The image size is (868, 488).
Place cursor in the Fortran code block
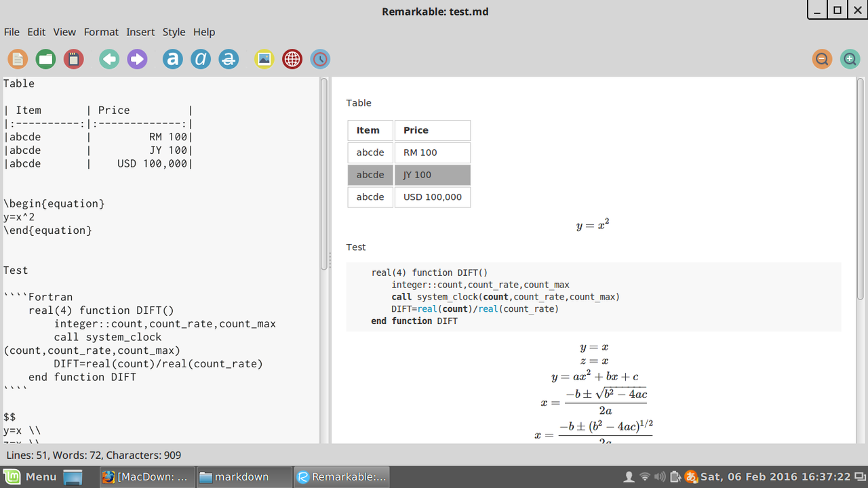pyautogui.click(x=136, y=337)
